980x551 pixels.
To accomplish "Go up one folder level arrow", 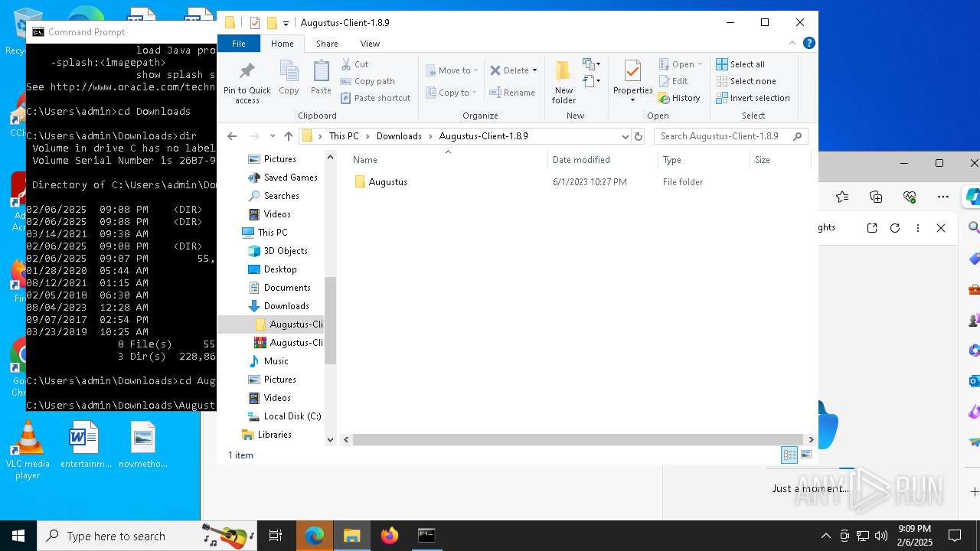I will coord(289,136).
